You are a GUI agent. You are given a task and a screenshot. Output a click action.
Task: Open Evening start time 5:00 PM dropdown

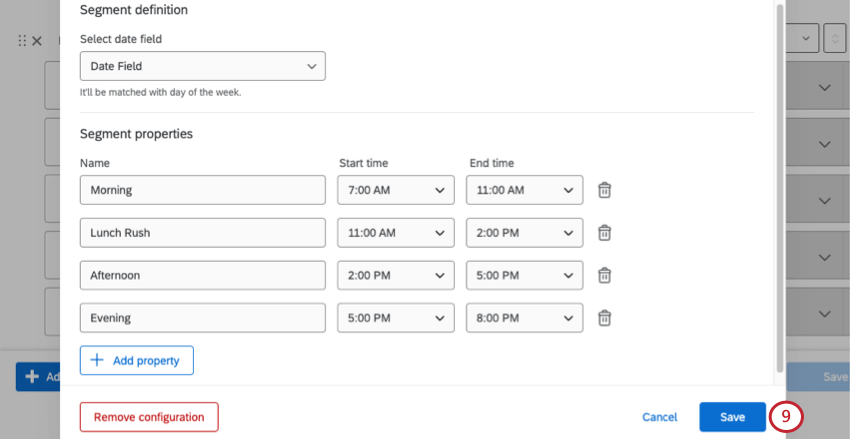(395, 318)
